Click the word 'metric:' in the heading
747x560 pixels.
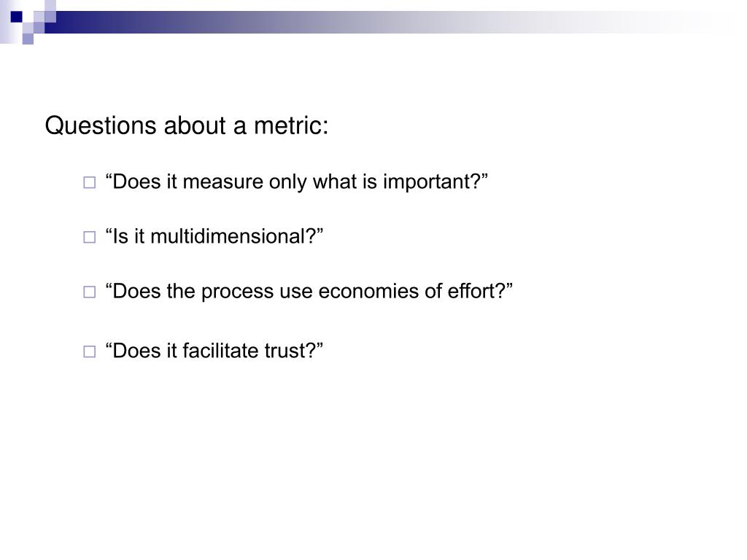pyautogui.click(x=291, y=126)
